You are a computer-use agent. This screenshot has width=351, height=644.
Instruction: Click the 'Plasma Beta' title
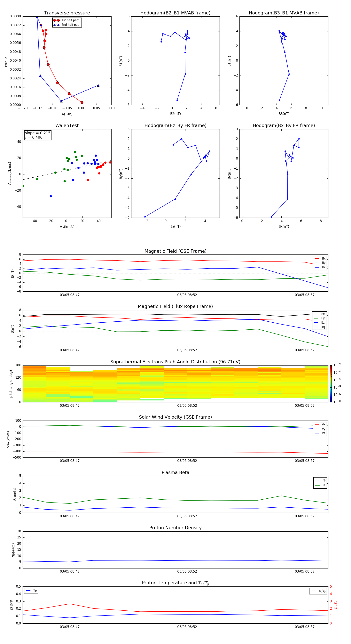(175, 472)
